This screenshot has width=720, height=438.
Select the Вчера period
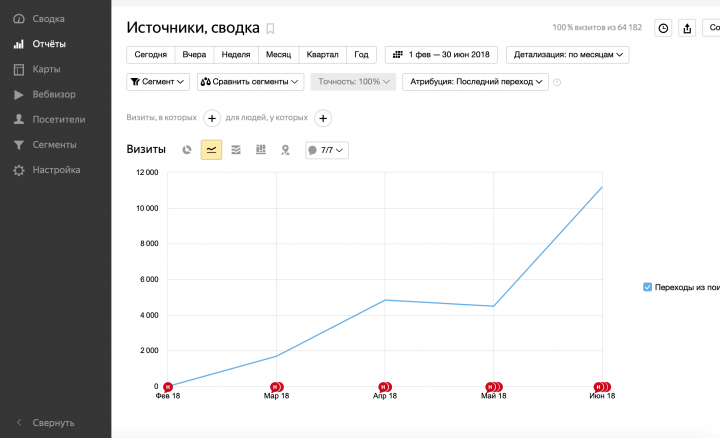[x=194, y=55]
